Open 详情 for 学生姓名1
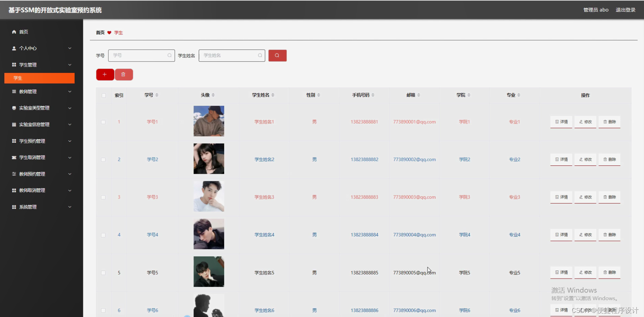 pyautogui.click(x=561, y=122)
